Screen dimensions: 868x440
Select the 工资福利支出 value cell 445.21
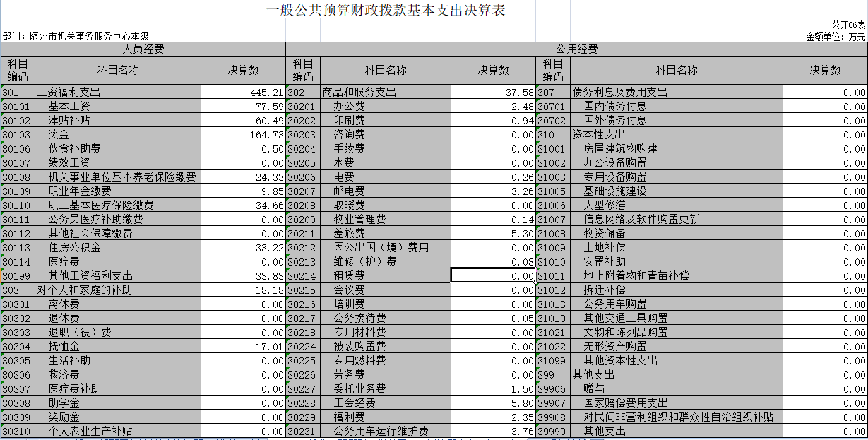(x=243, y=93)
